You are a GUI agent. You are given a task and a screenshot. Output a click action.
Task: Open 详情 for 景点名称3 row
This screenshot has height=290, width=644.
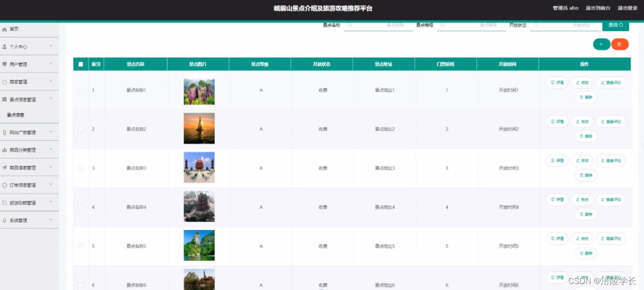(557, 161)
